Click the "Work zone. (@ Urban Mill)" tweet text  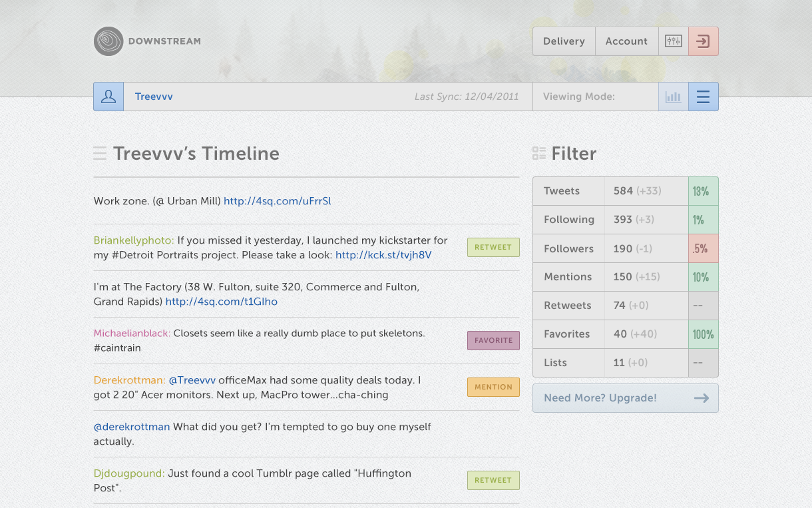[x=157, y=201]
